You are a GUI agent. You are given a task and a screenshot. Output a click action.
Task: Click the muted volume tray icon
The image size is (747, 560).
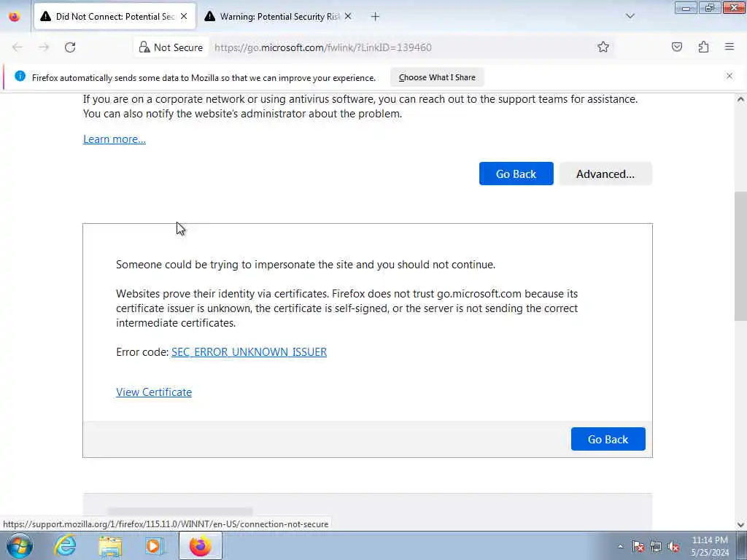click(x=673, y=546)
